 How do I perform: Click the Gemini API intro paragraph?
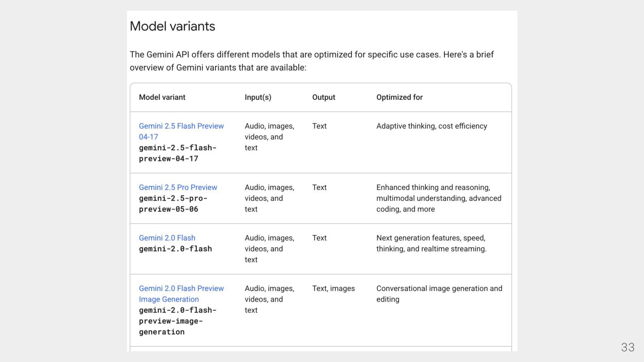click(x=311, y=61)
